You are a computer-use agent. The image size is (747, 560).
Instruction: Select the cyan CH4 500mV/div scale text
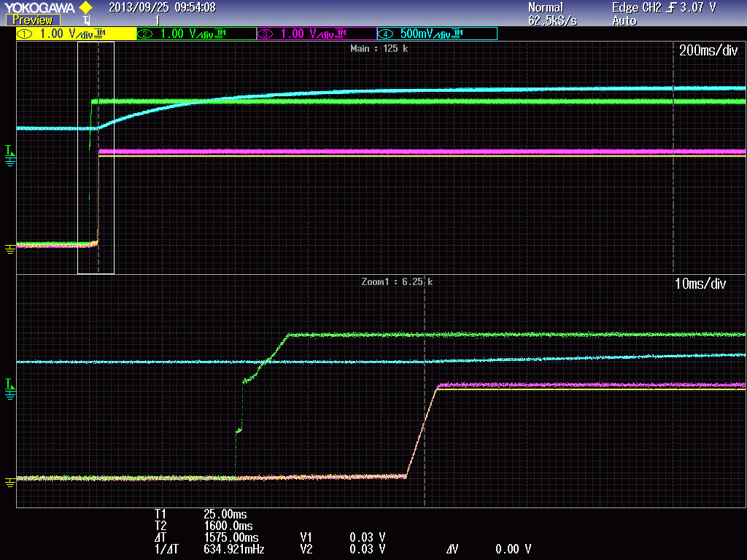(x=425, y=34)
